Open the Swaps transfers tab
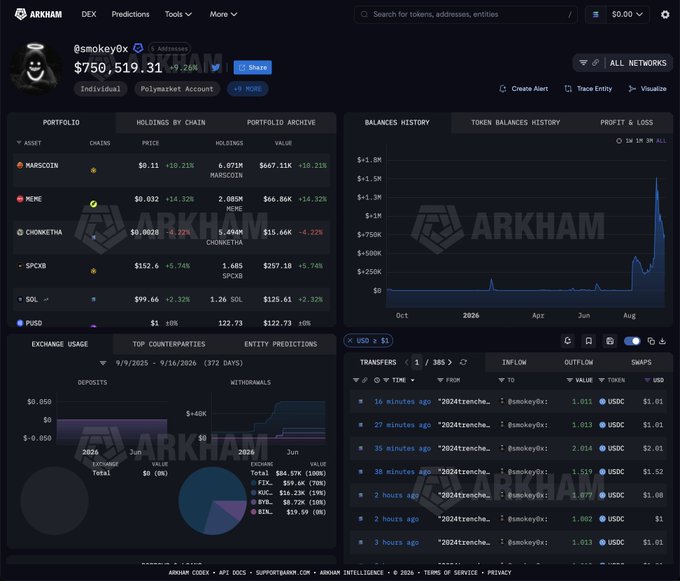Image resolution: width=680 pixels, height=581 pixels. (x=641, y=362)
